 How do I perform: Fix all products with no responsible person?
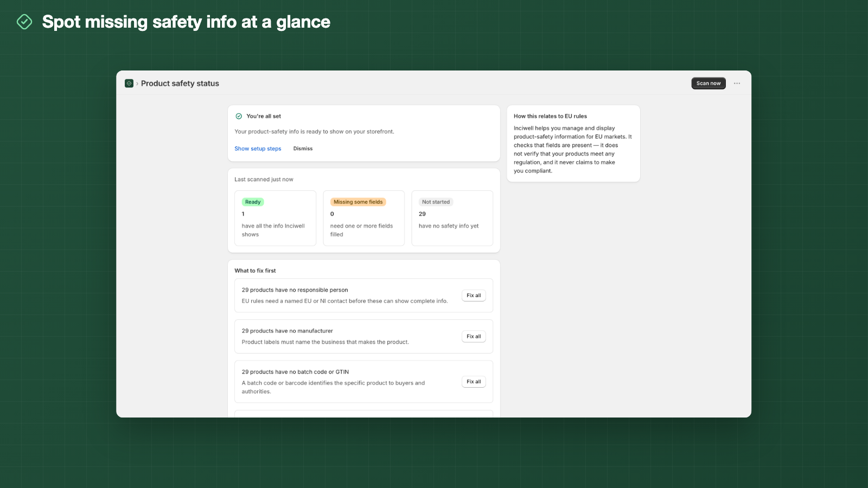tap(474, 296)
